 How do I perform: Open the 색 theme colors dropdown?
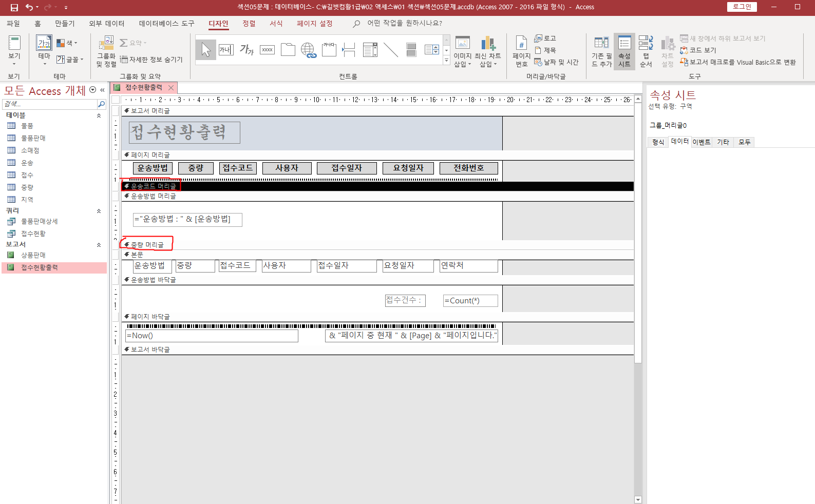[x=67, y=43]
